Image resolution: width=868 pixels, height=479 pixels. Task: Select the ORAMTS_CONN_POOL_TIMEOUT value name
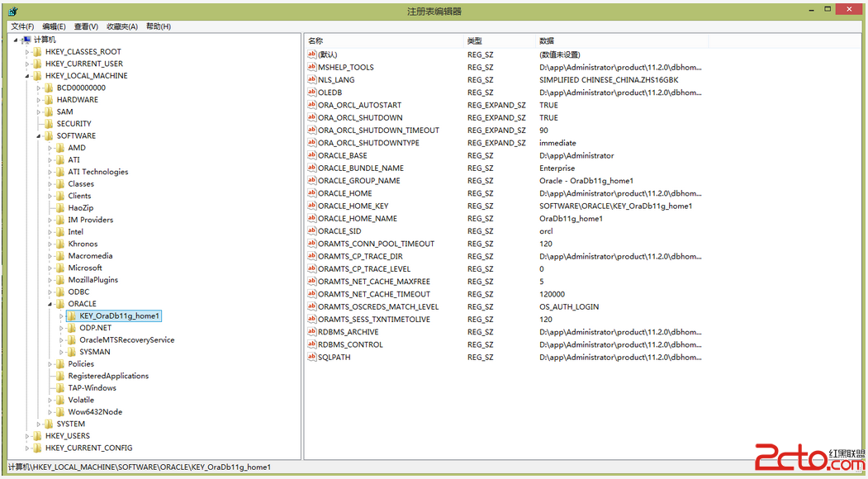pos(377,244)
